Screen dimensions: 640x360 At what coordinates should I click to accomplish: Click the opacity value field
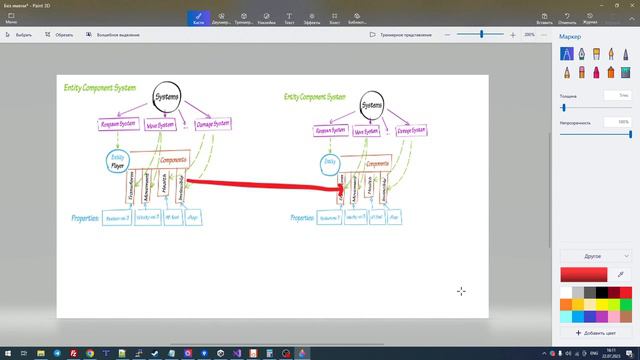(x=618, y=122)
